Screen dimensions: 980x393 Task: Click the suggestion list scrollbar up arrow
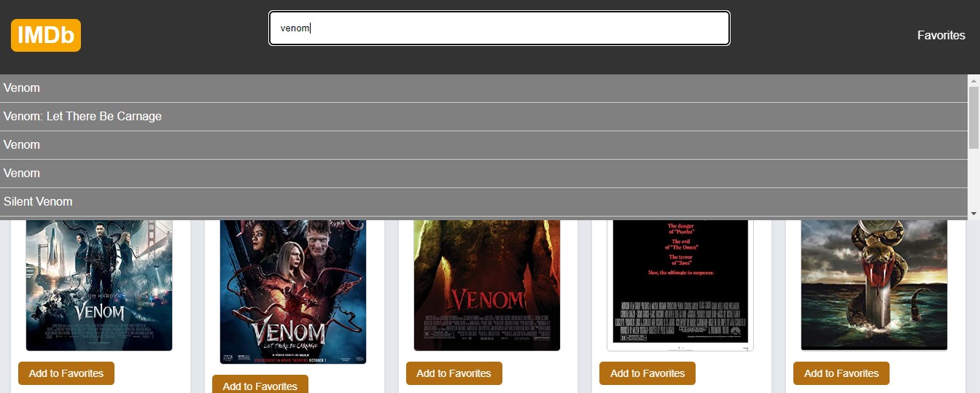973,79
